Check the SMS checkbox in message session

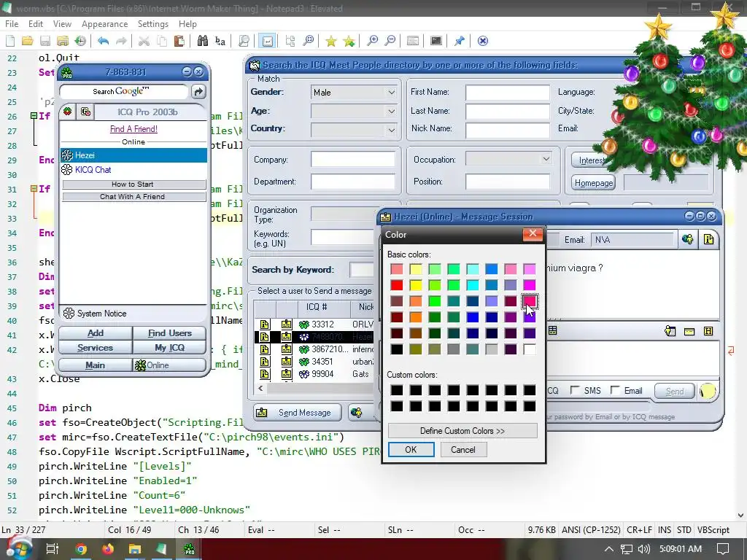click(x=575, y=391)
